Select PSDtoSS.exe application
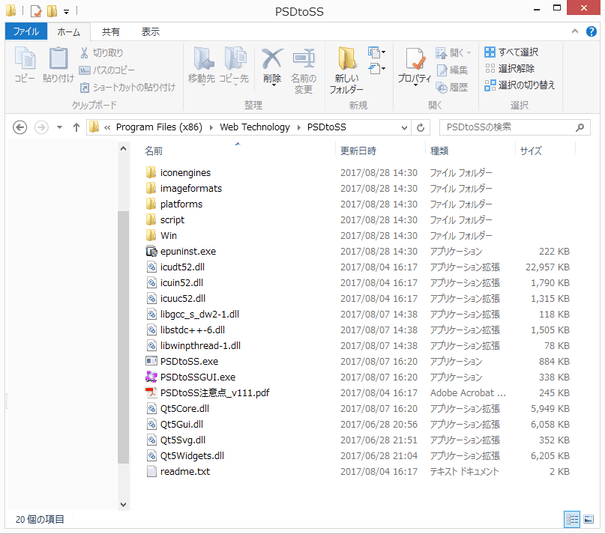The image size is (605, 534). coord(357,362)
